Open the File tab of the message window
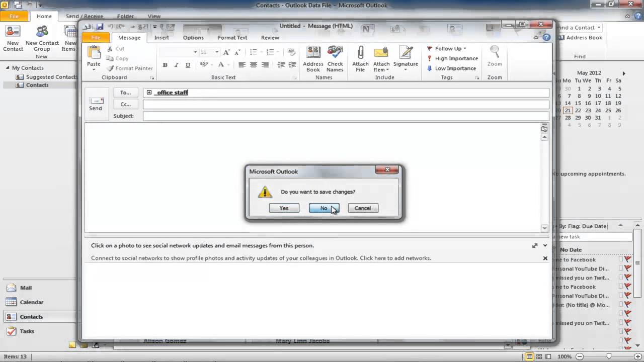The image size is (644, 362). coord(96,38)
